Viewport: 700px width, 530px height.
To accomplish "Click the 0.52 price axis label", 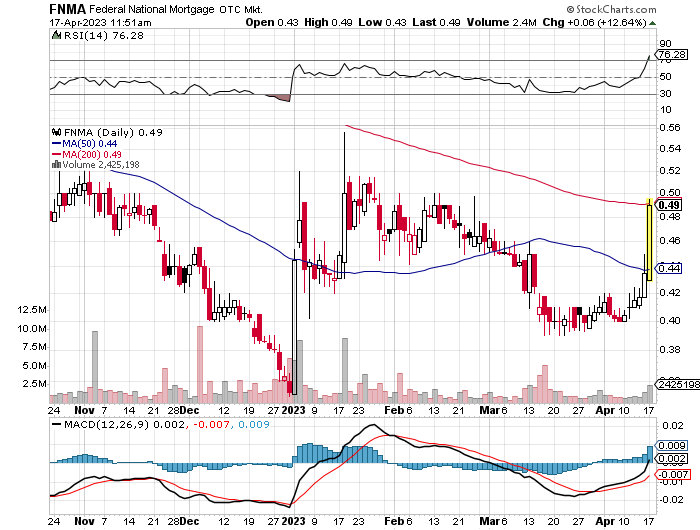I will (x=670, y=171).
